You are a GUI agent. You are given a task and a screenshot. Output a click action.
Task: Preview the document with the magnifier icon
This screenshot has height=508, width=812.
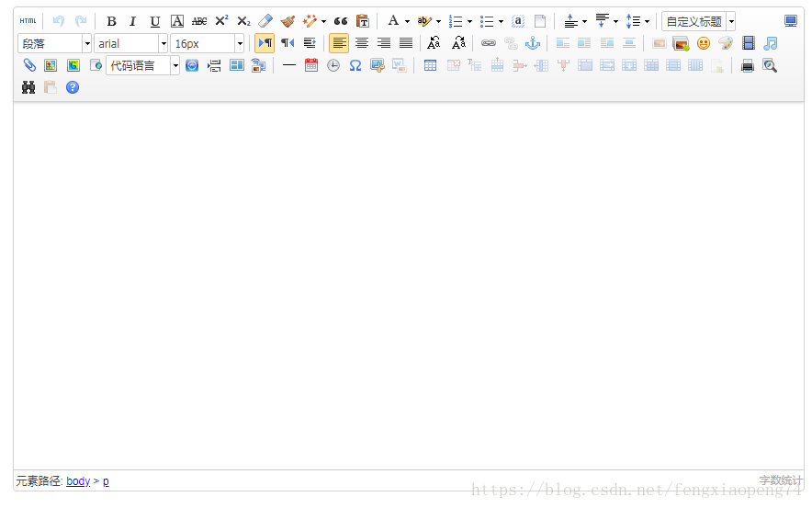click(770, 65)
